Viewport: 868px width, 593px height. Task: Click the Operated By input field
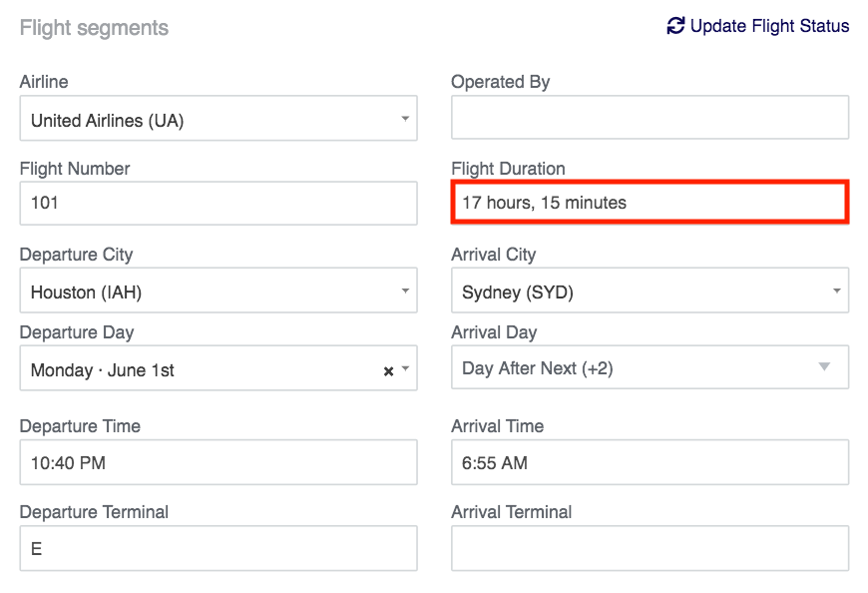650,118
